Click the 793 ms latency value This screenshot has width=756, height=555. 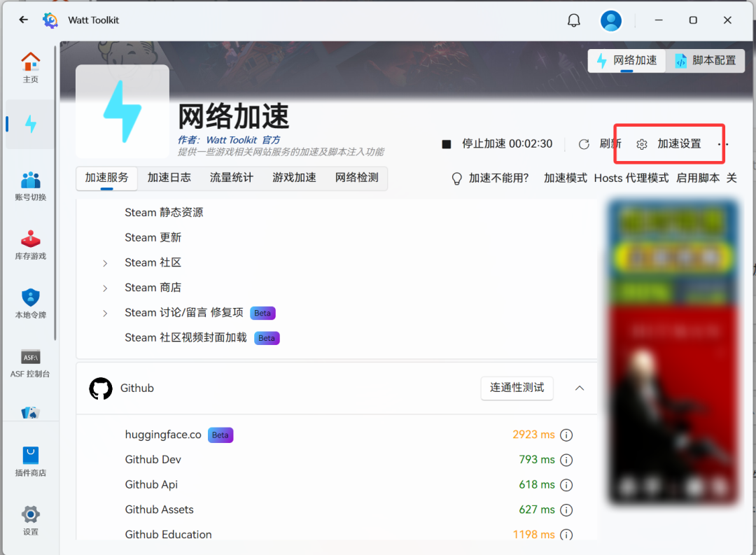[x=537, y=460]
